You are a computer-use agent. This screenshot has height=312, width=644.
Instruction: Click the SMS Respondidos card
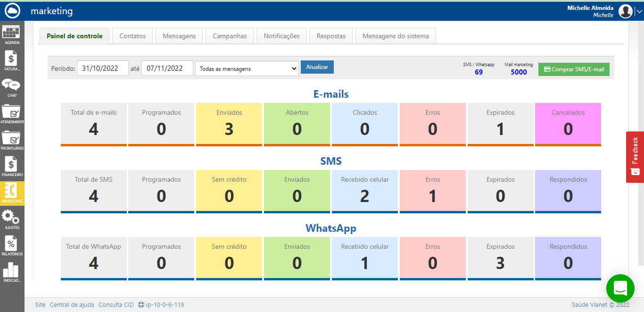[568, 192]
